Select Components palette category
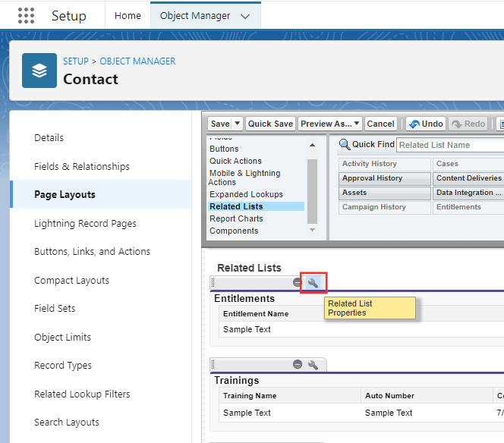The width and height of the screenshot is (504, 443). 234,231
